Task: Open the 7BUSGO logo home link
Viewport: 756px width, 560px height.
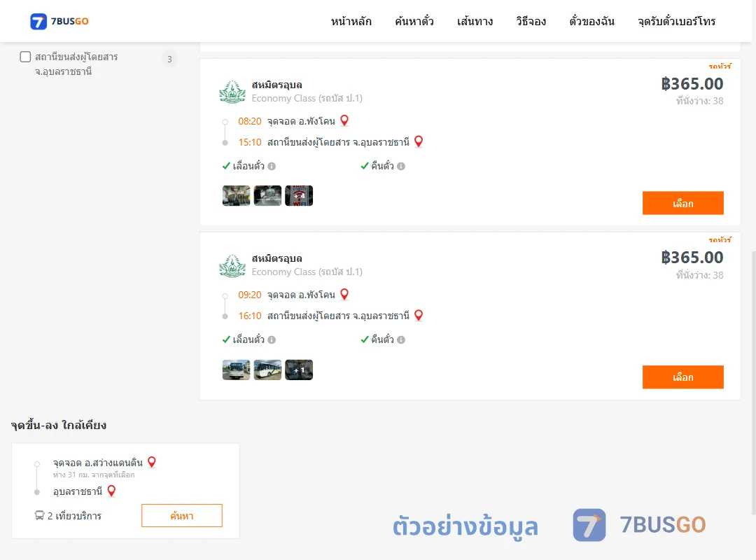Action: click(59, 21)
